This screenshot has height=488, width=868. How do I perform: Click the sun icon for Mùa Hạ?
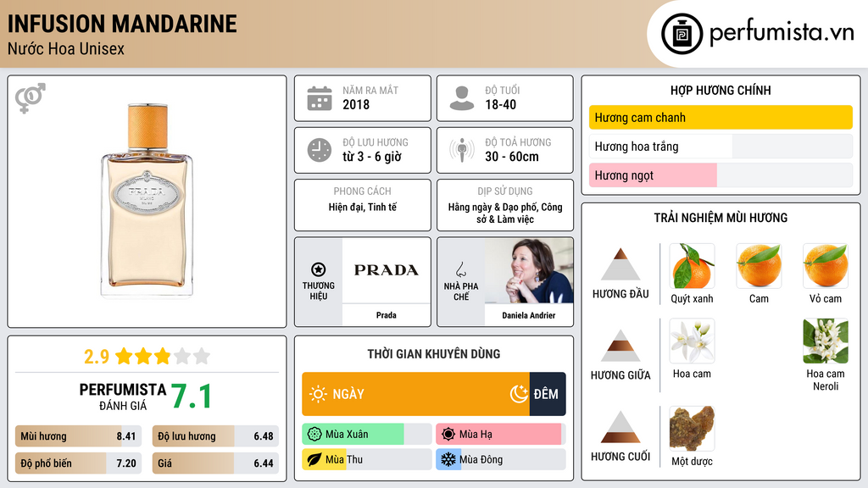[448, 435]
